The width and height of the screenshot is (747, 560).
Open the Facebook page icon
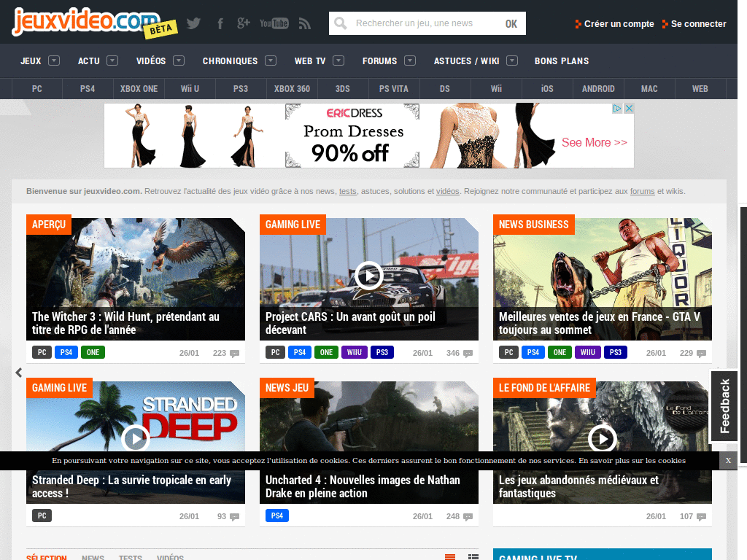pos(220,23)
